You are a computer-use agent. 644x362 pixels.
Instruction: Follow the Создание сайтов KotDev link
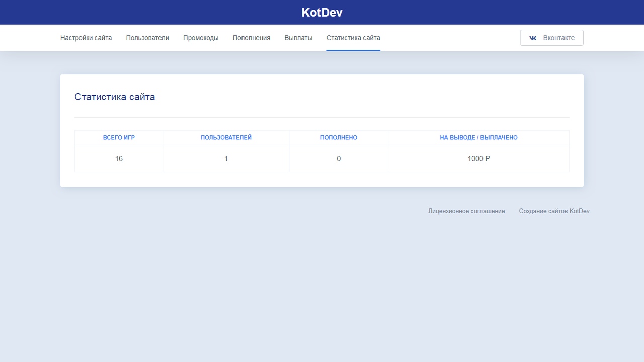tap(554, 211)
